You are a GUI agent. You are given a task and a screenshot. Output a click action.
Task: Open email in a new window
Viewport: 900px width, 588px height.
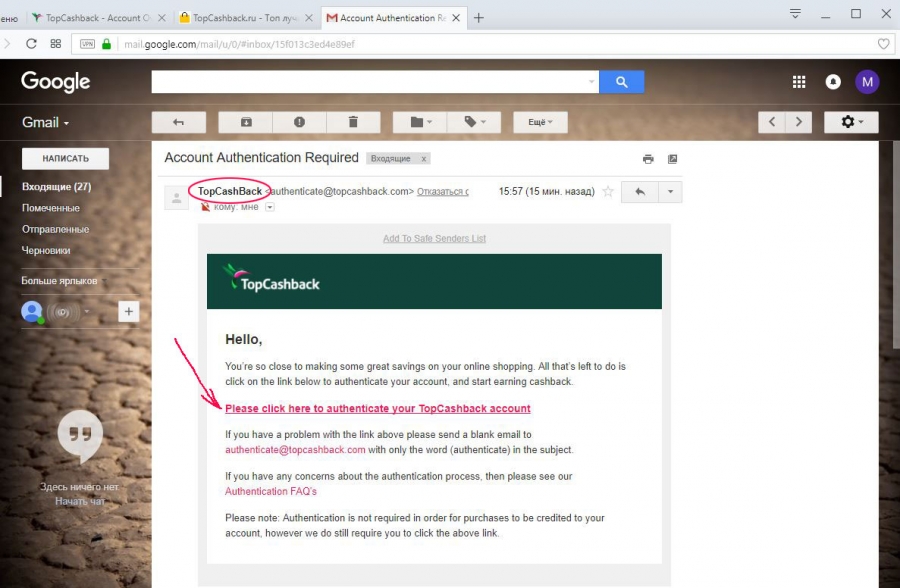(x=672, y=159)
